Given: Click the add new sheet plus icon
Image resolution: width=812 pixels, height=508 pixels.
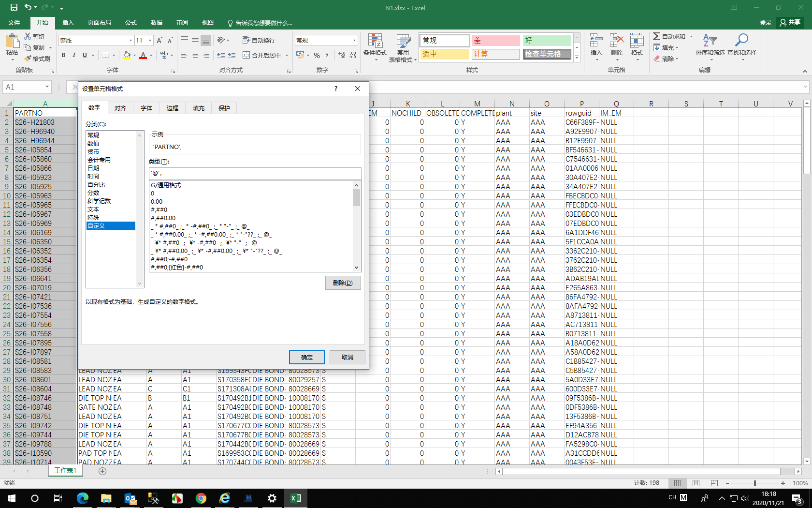Looking at the screenshot, I should [102, 471].
